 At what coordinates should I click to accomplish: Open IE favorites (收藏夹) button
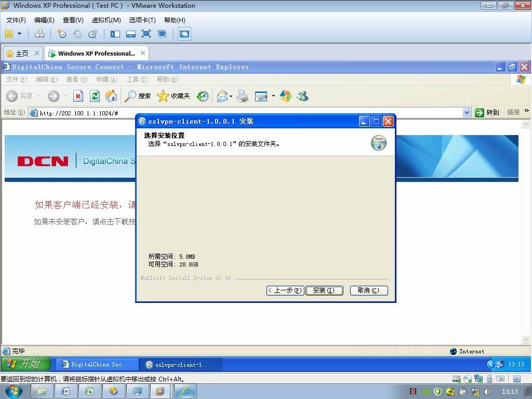[174, 96]
